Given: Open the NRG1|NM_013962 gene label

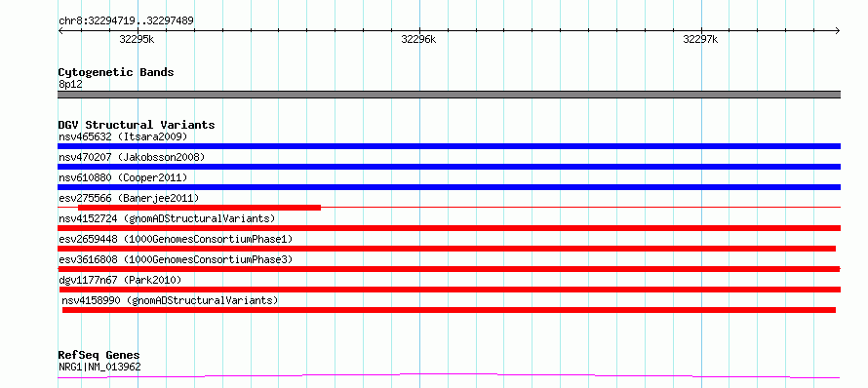Looking at the screenshot, I should click(x=99, y=367).
